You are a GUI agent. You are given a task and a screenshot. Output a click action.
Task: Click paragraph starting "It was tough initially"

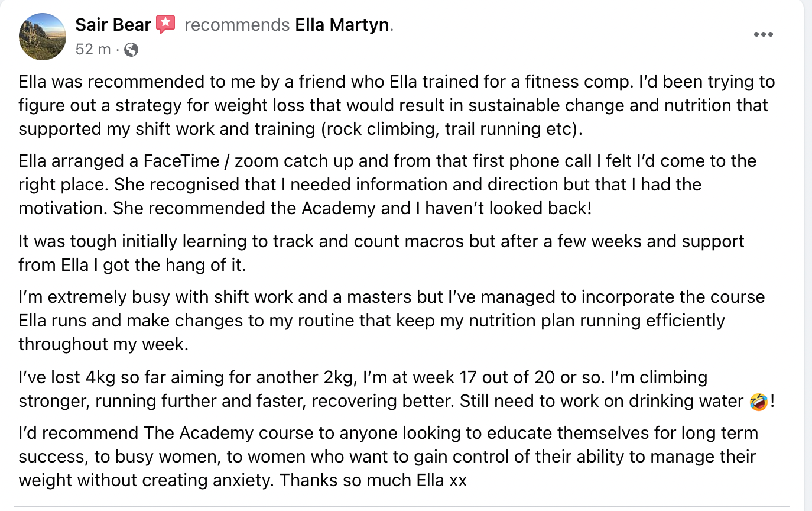click(381, 253)
